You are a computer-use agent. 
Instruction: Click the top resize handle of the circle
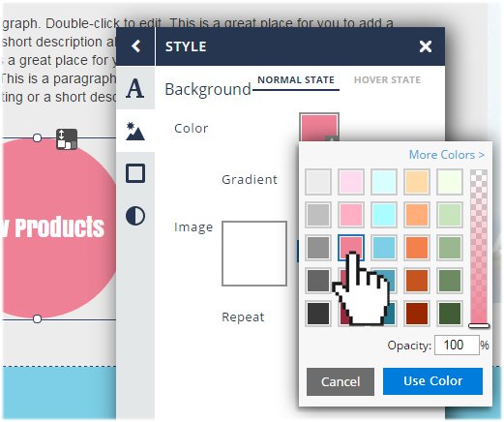(x=38, y=138)
